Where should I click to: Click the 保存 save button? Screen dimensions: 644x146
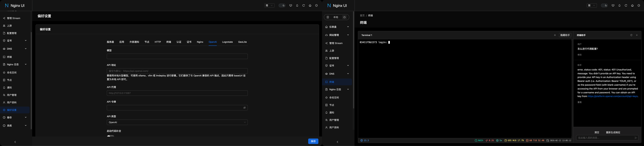313,141
